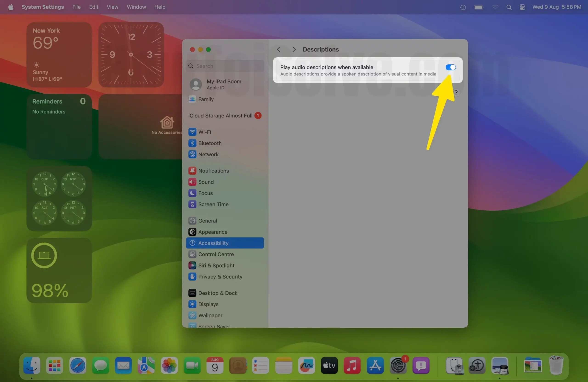Open the Window menu
This screenshot has height=382, width=588.
click(x=136, y=7)
